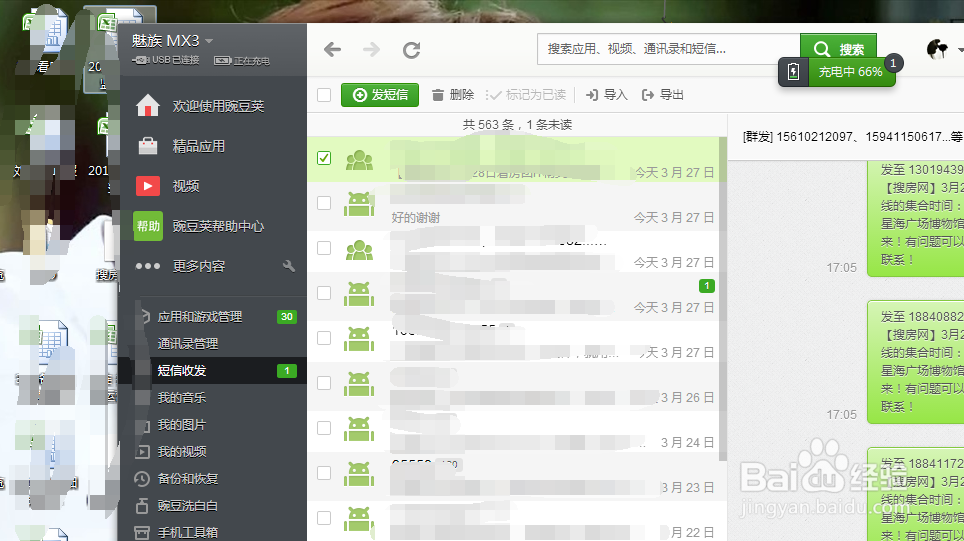Open the green 帮助 help icon

[x=148, y=226]
